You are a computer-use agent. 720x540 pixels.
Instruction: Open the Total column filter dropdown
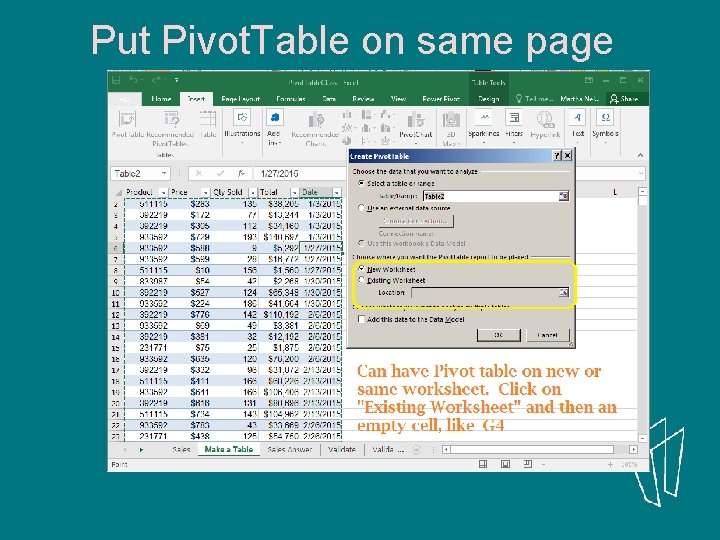tap(294, 192)
